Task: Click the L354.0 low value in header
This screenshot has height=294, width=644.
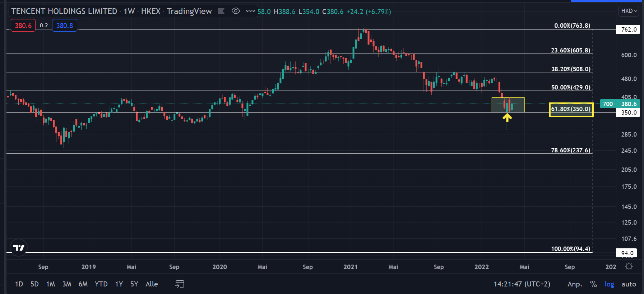Action: coord(309,12)
